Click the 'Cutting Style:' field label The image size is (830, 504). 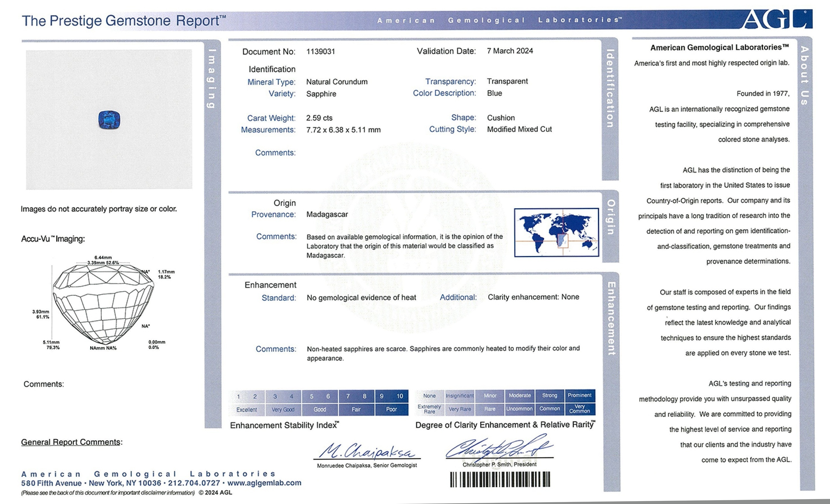coord(453,129)
